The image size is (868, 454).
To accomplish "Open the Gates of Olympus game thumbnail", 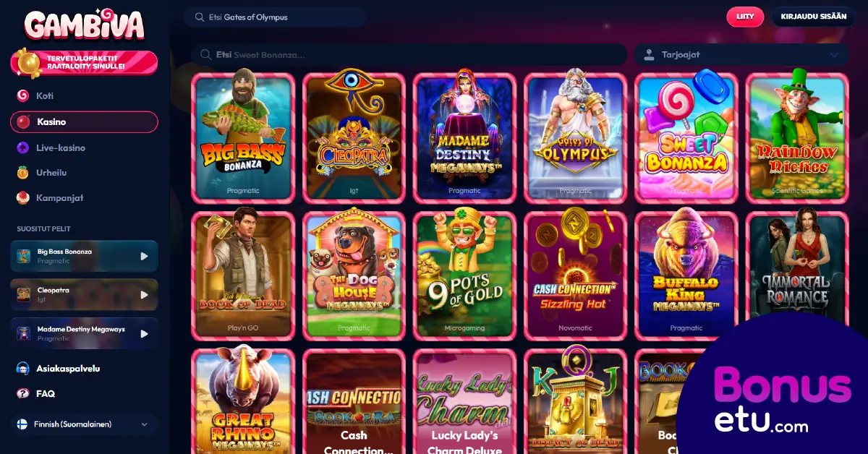I will click(x=575, y=138).
